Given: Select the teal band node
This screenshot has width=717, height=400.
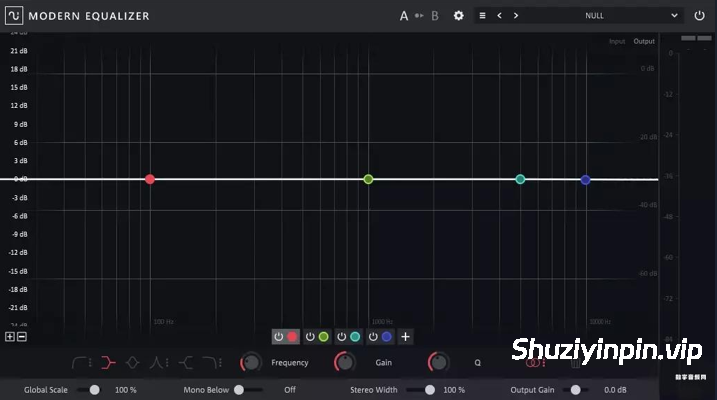Looking at the screenshot, I should pos(520,179).
